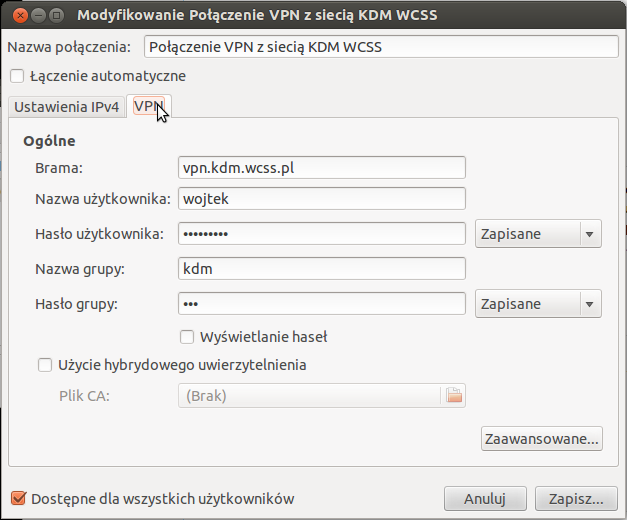Switch to the Ustawienia IPv4 tab
This screenshot has height=520, width=627.
click(x=67, y=107)
